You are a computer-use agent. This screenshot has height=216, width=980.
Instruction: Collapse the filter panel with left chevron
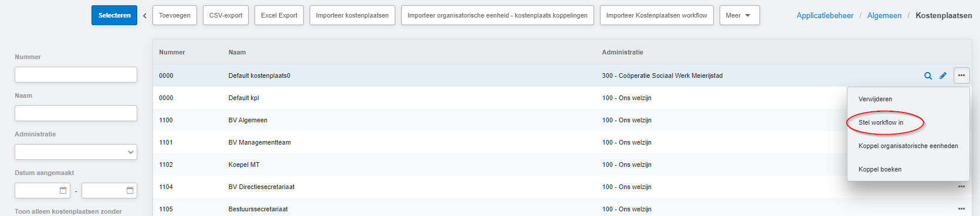pos(145,16)
